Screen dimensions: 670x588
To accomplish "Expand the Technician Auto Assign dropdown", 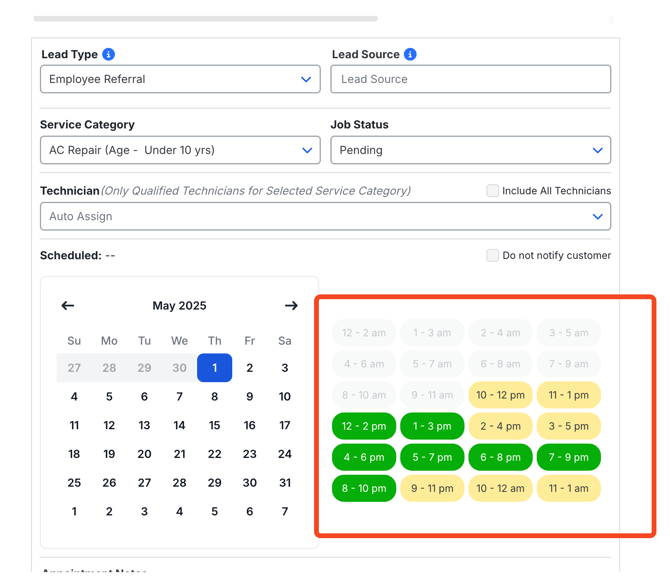I will click(326, 216).
